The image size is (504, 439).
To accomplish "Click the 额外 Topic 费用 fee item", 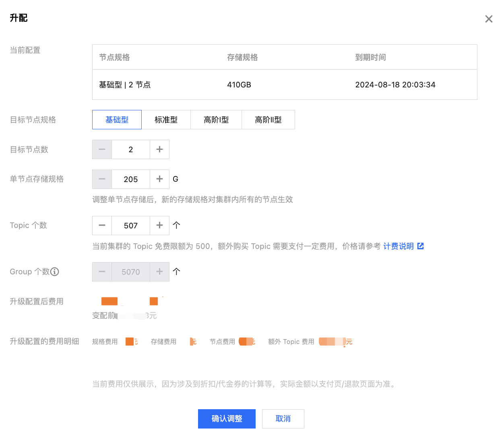I will pos(310,342).
